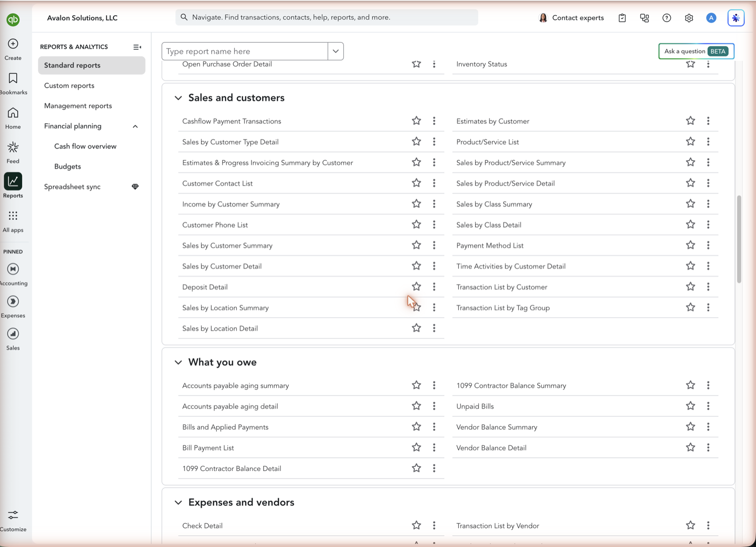Open Income by Customer Summary report
This screenshot has width=756, height=547.
[x=231, y=204]
